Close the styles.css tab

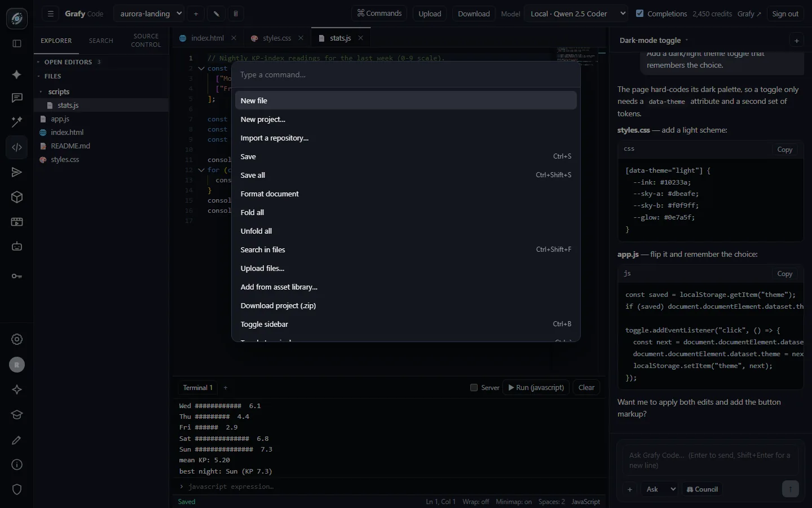point(301,38)
